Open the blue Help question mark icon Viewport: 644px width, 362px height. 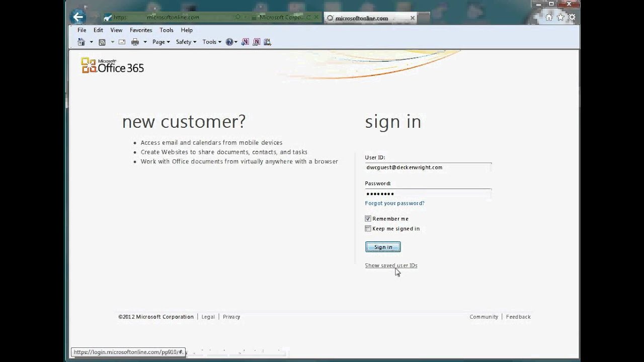[x=229, y=42]
